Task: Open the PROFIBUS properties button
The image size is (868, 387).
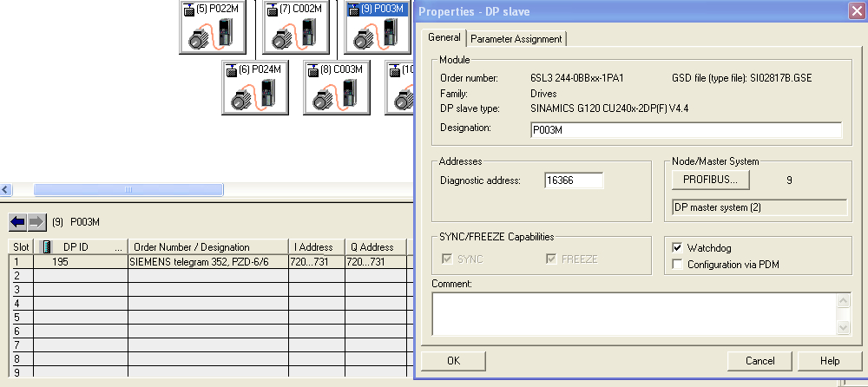Action: 710,180
